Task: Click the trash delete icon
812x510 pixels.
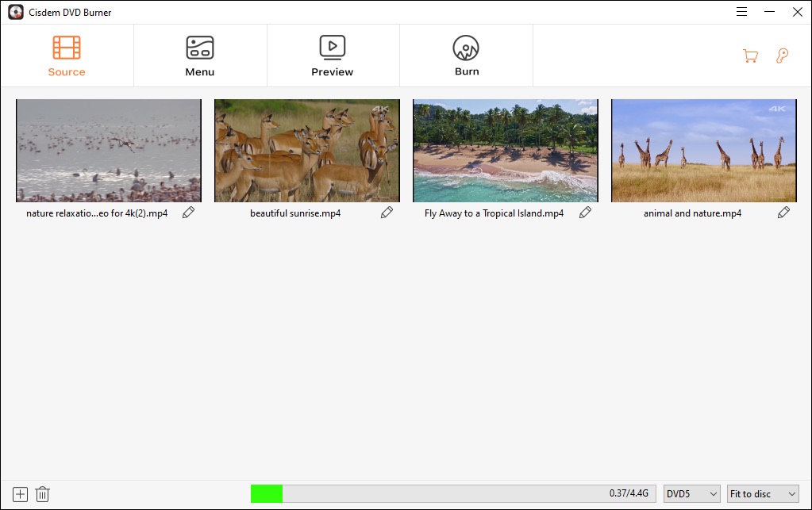Action: click(43, 494)
